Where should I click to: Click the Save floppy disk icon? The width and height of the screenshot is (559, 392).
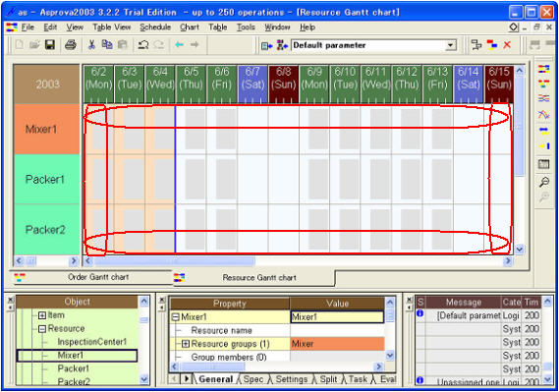[x=50, y=45]
